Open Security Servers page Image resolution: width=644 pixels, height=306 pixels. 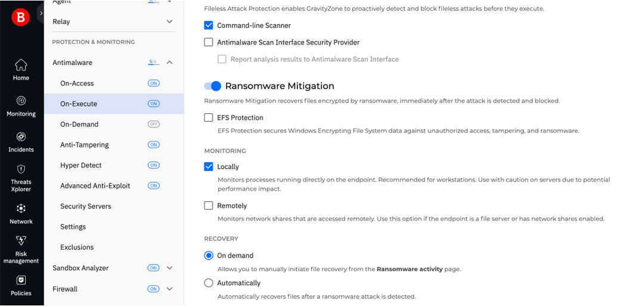pos(86,207)
